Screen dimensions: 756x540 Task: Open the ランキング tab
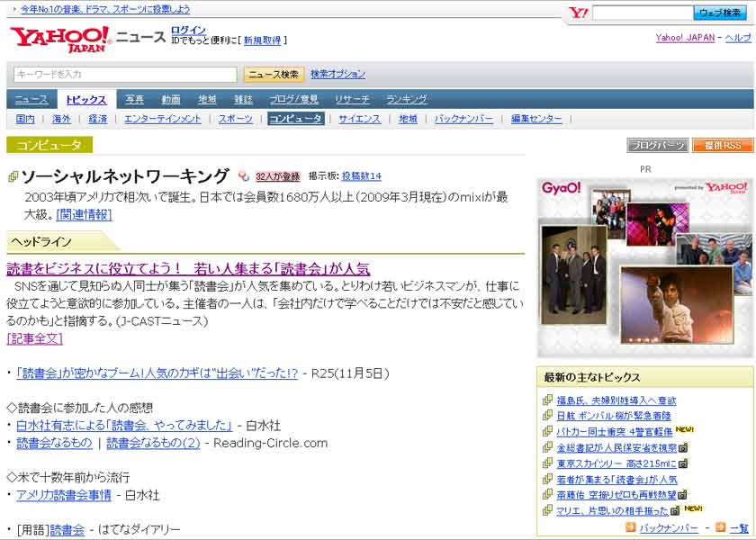coord(406,100)
